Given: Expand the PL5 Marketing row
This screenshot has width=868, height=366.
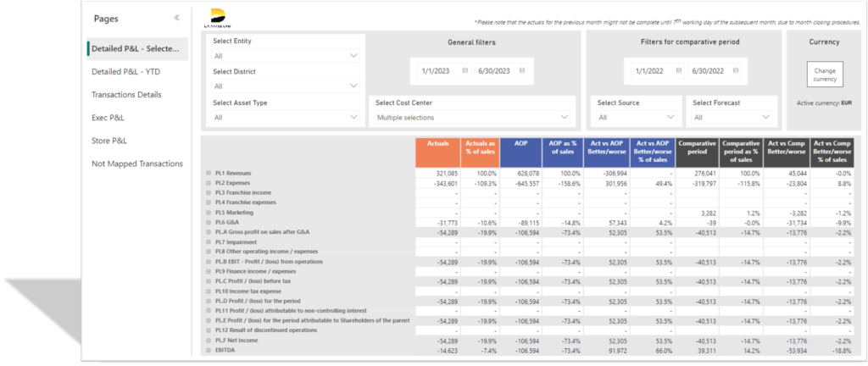Looking at the screenshot, I should [209, 212].
